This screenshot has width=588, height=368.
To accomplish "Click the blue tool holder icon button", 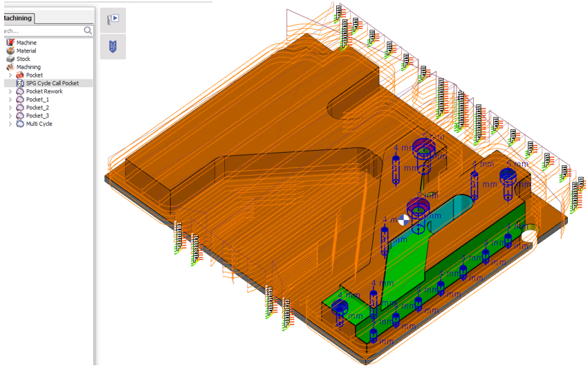I will coord(113,46).
